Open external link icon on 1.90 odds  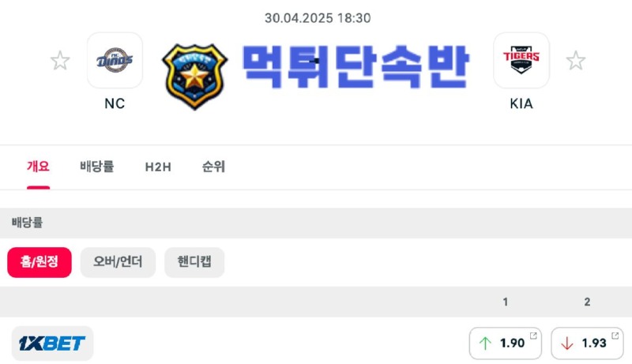(x=533, y=336)
